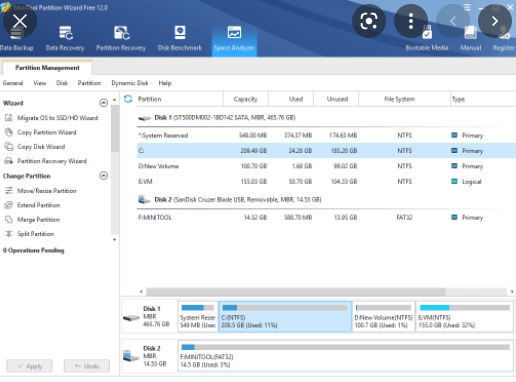Click the partition list horizontal scrollbar
Image resolution: width=516 pixels, height=382 pixels.
coord(296,292)
